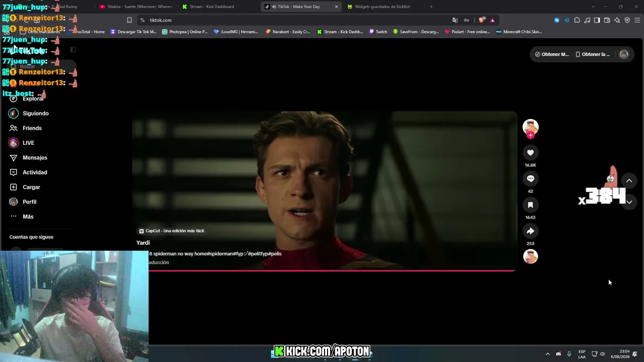Viewport: 644px width, 362px height.
Task: Toggle the browser sidebar panel icon
Action: 597,20
